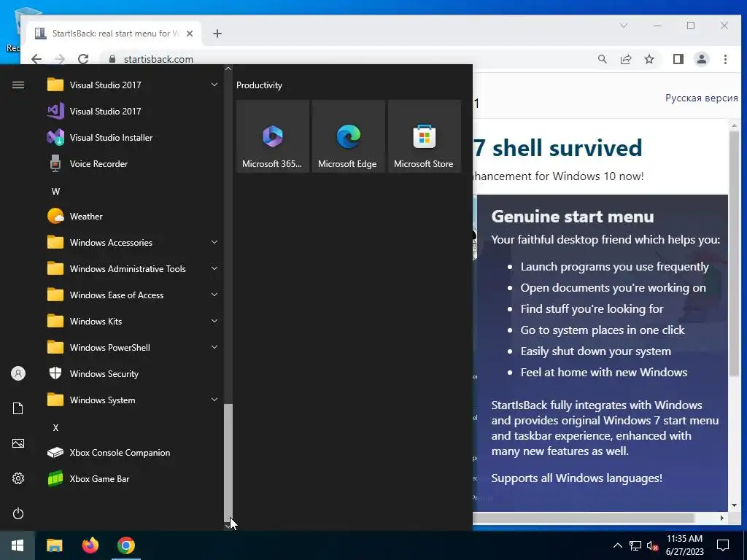The height and width of the screenshot is (560, 747).
Task: Open user account icon in Start sidebar
Action: pos(18,373)
